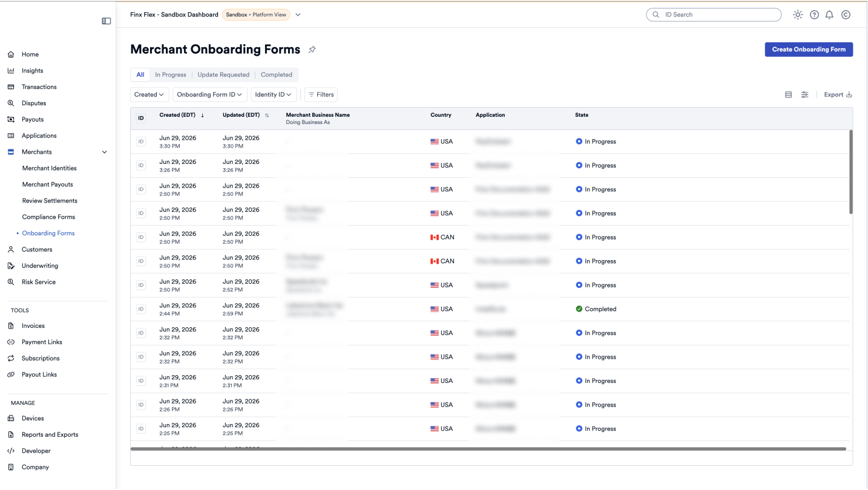The width and height of the screenshot is (868, 490).
Task: Click ID badge of 2:26 PM row
Action: pos(141,405)
